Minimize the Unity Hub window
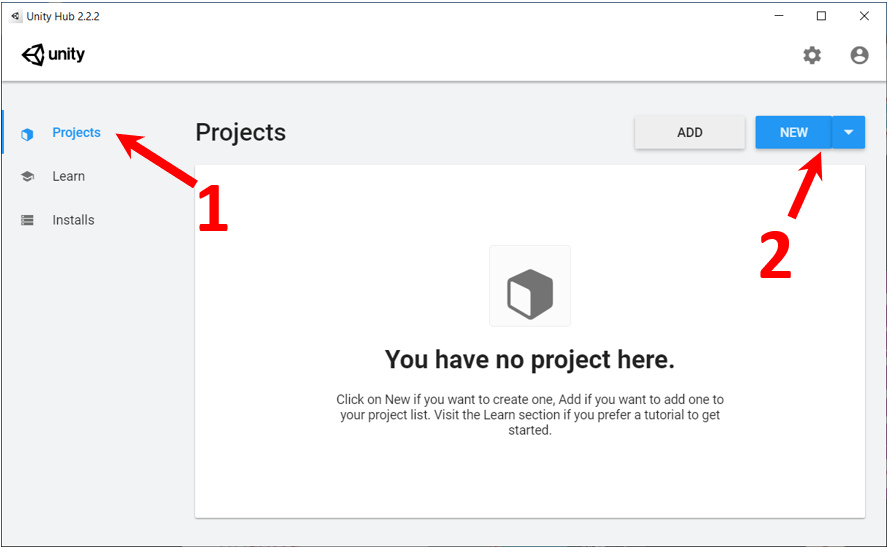 tap(779, 16)
